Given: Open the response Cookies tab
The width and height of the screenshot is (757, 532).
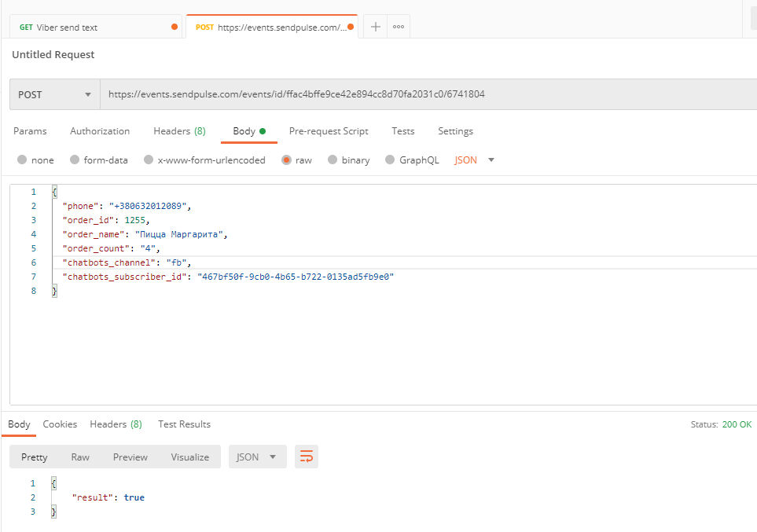Looking at the screenshot, I should point(60,424).
